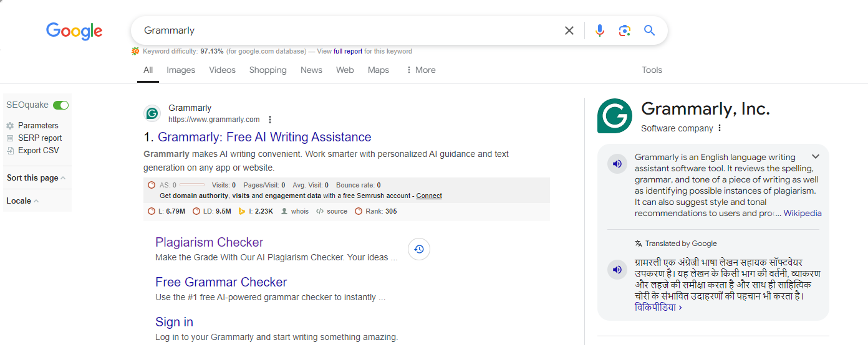Open three-dot menu next to grammarly.com URL
868x345 pixels.
270,120
